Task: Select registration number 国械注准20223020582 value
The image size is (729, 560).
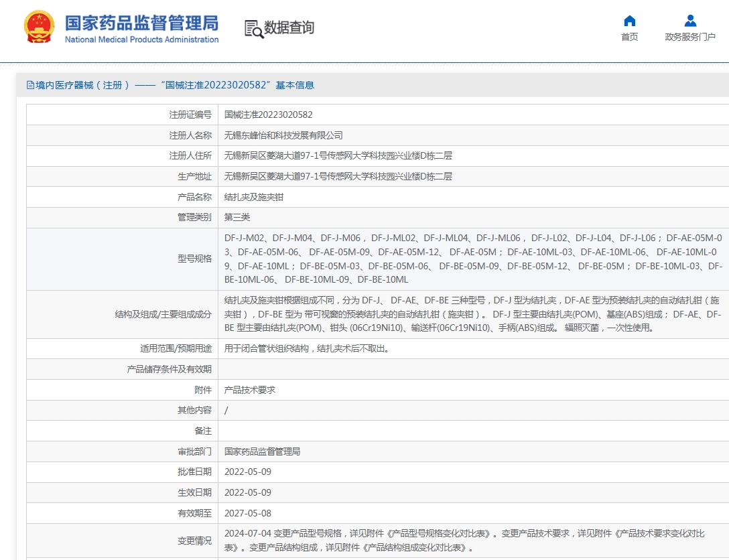Action: tap(268, 115)
